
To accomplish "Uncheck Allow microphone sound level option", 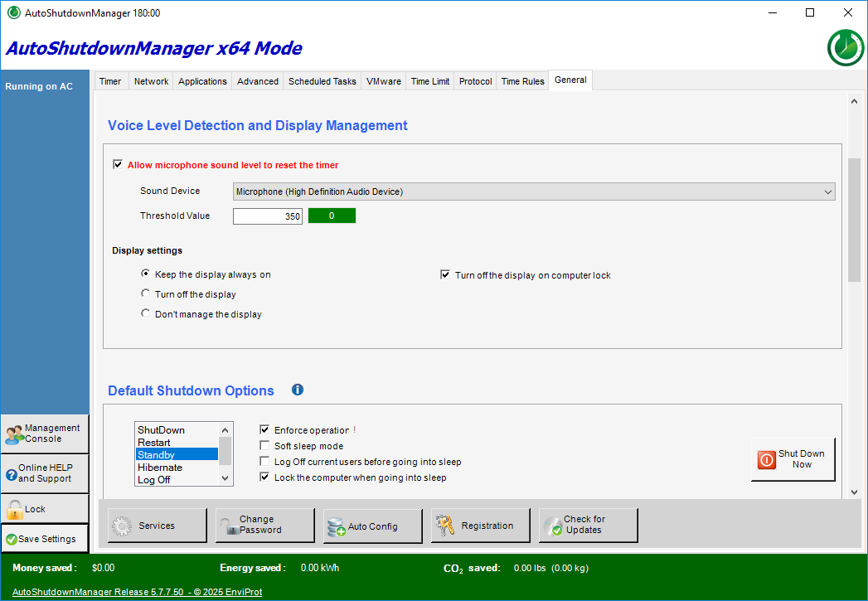I will pyautogui.click(x=118, y=165).
